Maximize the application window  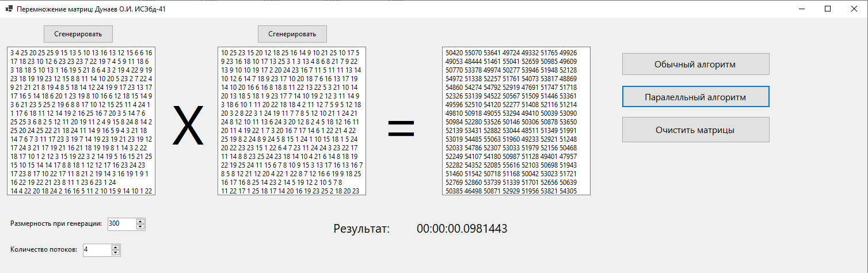828,9
